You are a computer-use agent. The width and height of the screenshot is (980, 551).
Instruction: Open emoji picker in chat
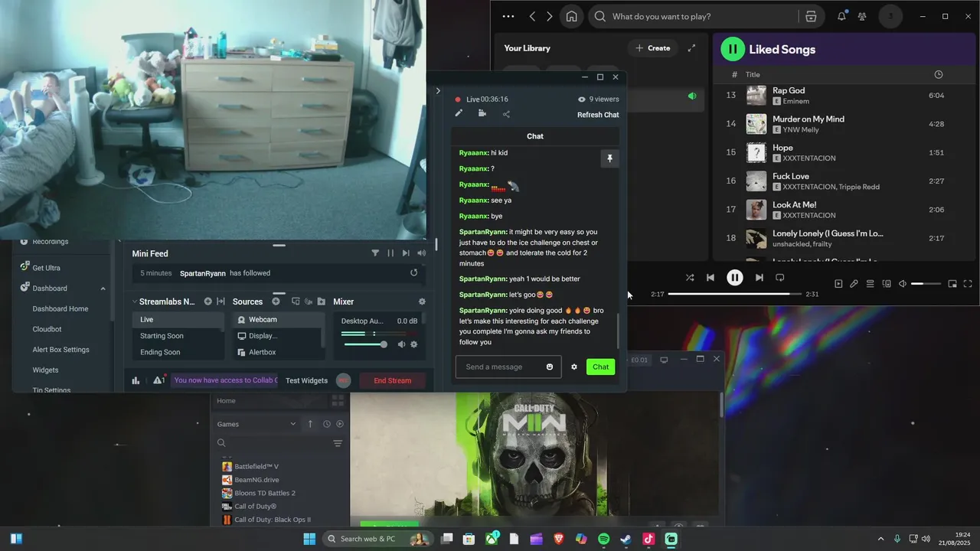pyautogui.click(x=550, y=367)
